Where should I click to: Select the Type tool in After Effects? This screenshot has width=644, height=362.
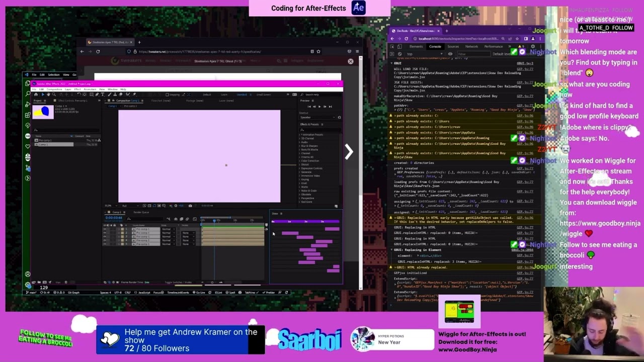(x=103, y=94)
